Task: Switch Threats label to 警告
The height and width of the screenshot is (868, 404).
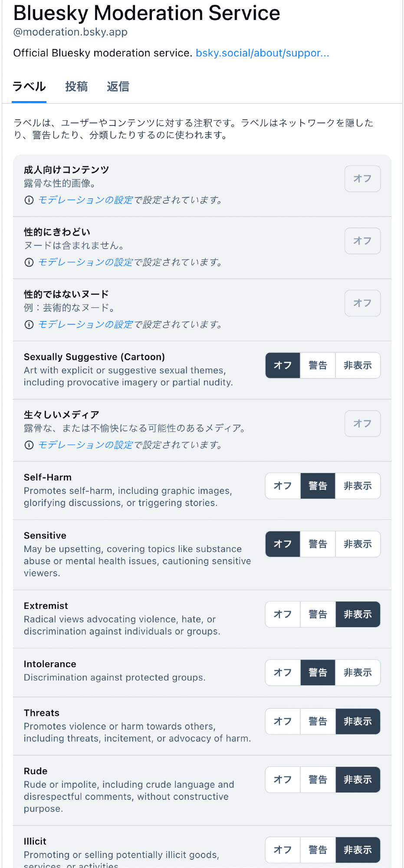Action: tap(318, 721)
